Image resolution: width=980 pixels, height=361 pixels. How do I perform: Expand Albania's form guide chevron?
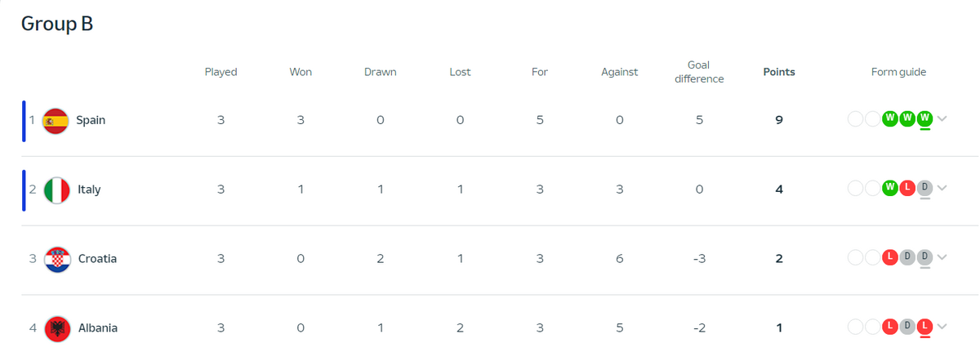942,328
